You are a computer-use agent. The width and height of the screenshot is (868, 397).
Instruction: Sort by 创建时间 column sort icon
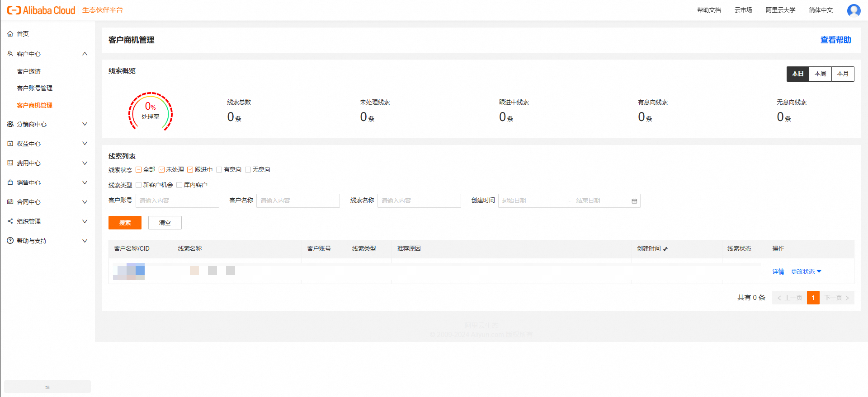[665, 249]
